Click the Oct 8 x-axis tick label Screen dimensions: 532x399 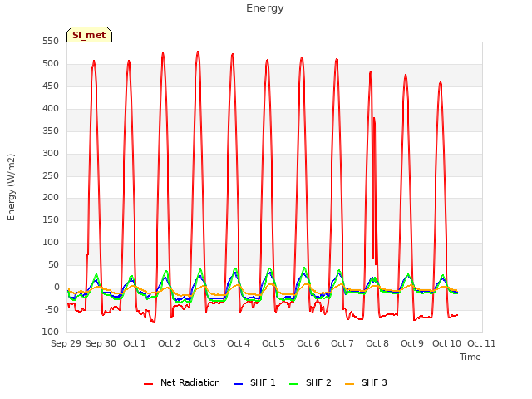pyautogui.click(x=377, y=343)
